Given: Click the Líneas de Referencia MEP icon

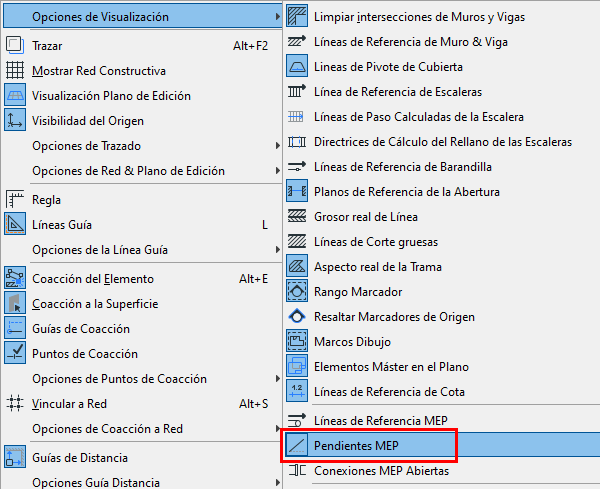Looking at the screenshot, I should (x=297, y=421).
